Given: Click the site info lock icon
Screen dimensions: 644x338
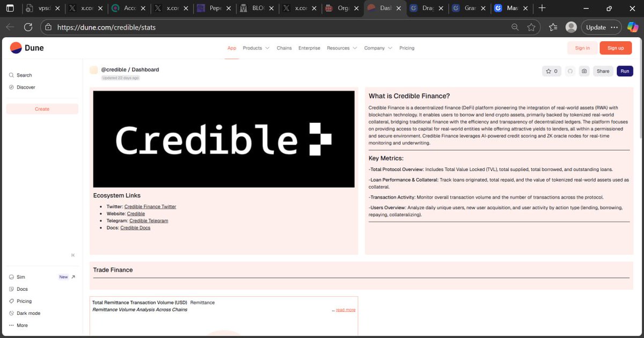Looking at the screenshot, I should click(48, 27).
